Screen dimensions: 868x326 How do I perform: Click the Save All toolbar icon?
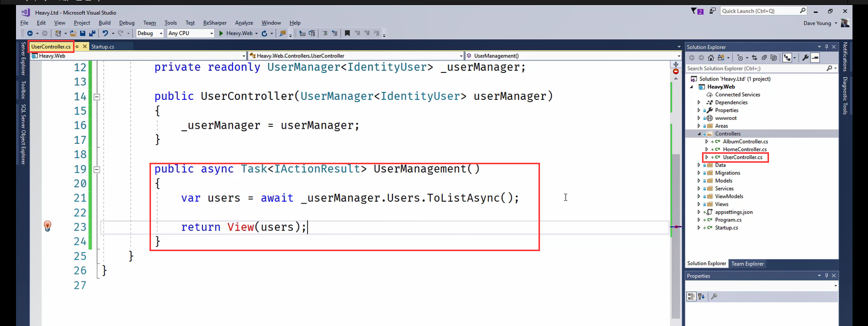(92, 33)
